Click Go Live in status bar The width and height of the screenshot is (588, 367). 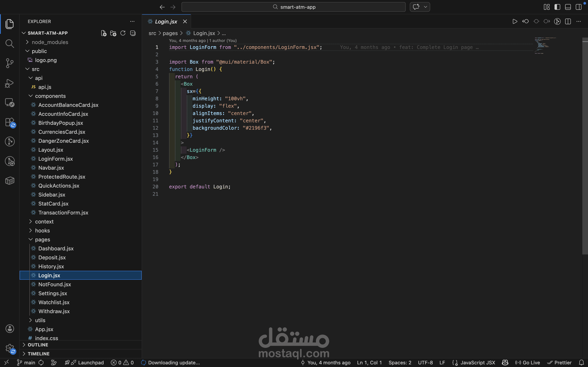coord(528,363)
